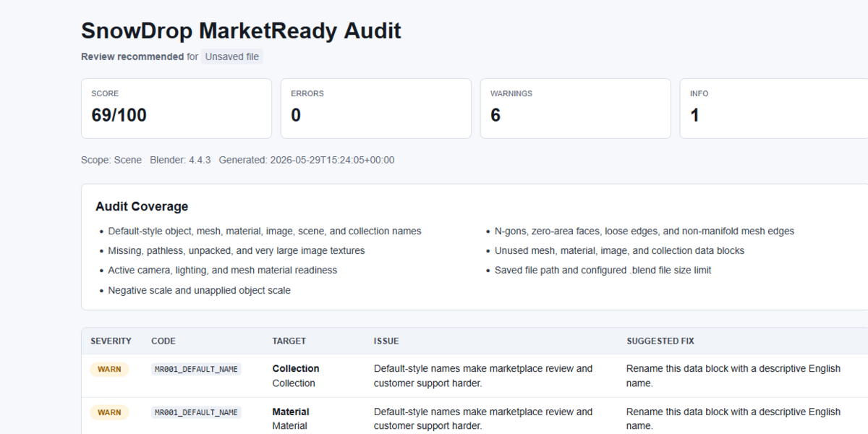Click the Target column header
868x434 pixels.
click(x=289, y=341)
